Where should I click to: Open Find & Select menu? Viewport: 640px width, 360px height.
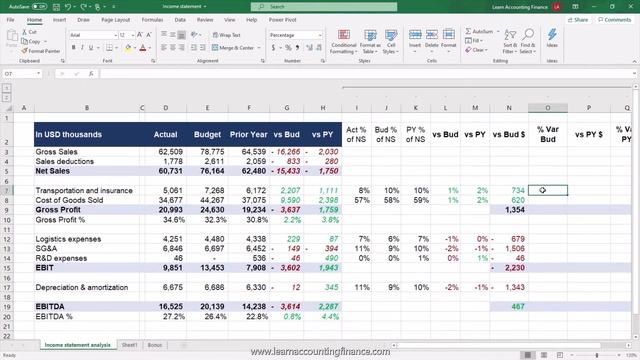point(528,41)
